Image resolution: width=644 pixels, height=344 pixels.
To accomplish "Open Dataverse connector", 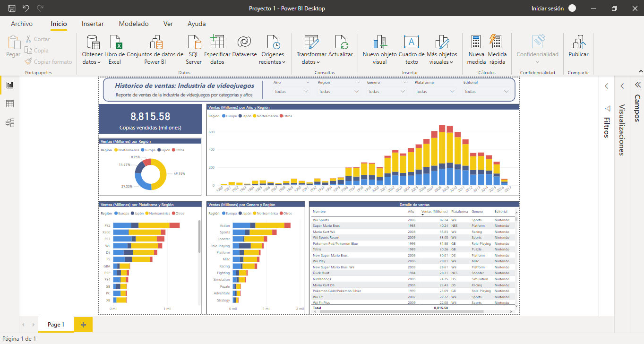I will (x=244, y=43).
